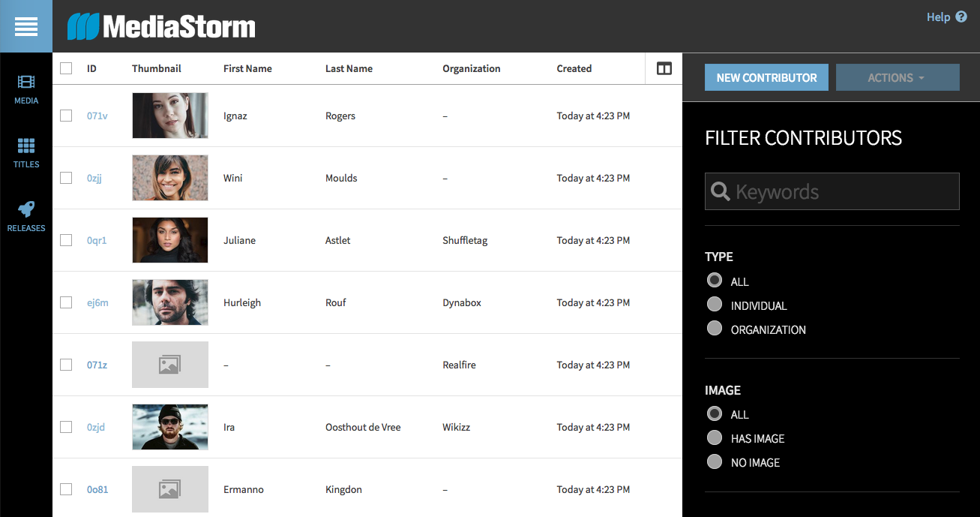
Task: Open contributor ID 0zjj link
Action: point(96,178)
